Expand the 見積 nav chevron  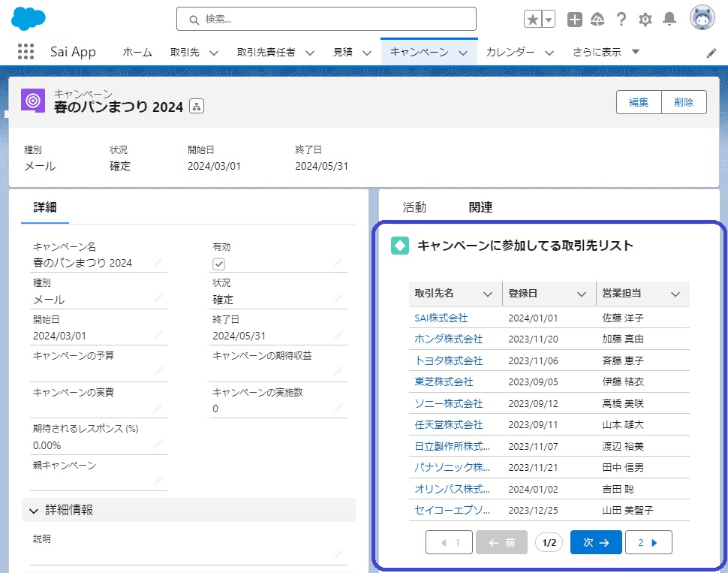[x=367, y=53]
